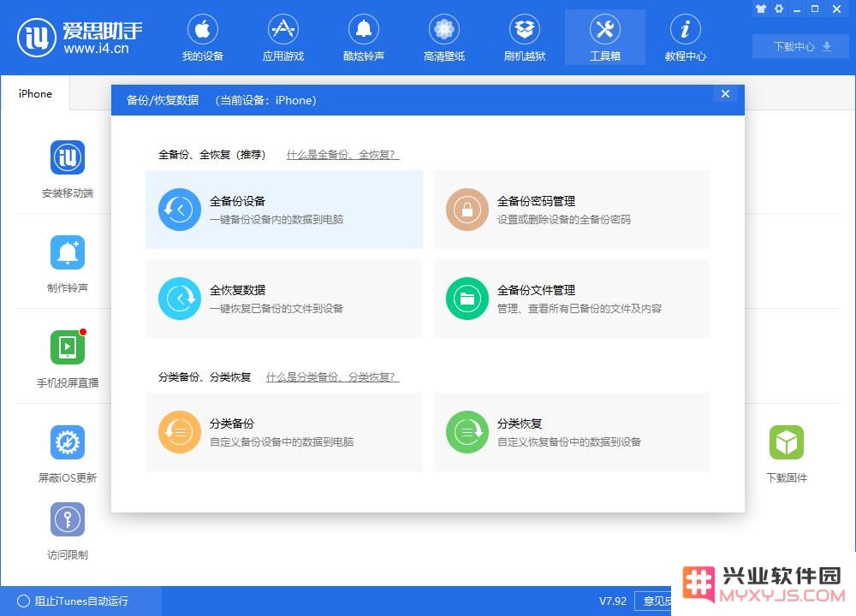This screenshot has height=616, width=856.
Task: Click the 分类恢复 green icon
Action: (467, 431)
